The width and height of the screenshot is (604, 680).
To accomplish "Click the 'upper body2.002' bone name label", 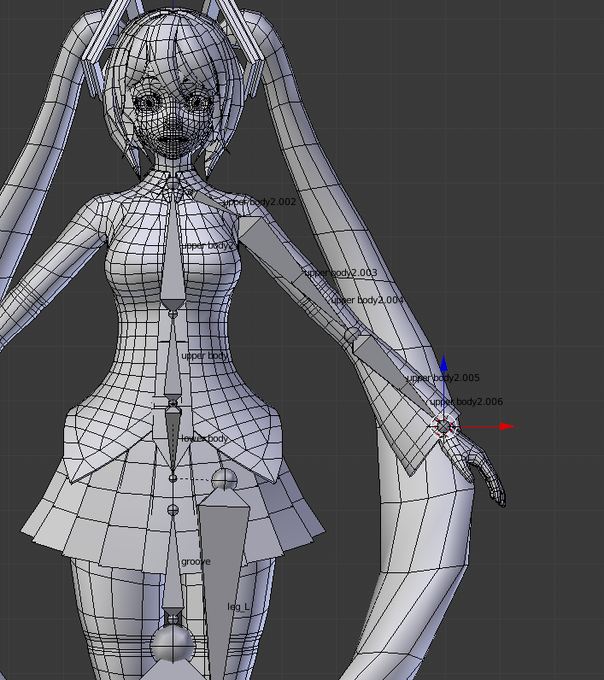I will [260, 202].
